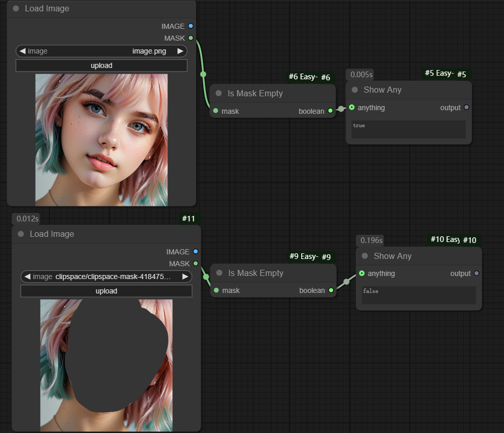Image resolution: width=504 pixels, height=433 pixels.
Task: Click the anything input port on Show Any #5
Action: [352, 108]
